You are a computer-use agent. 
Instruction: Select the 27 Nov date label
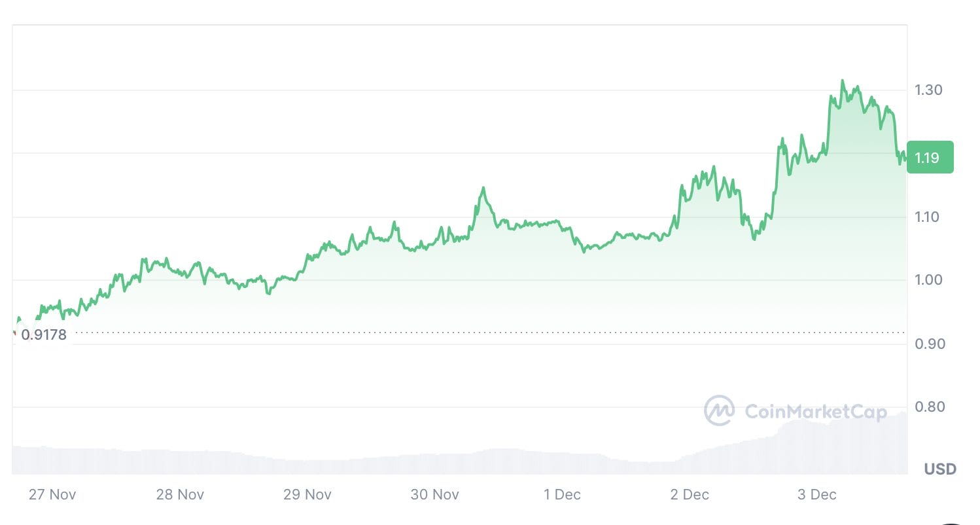click(52, 495)
